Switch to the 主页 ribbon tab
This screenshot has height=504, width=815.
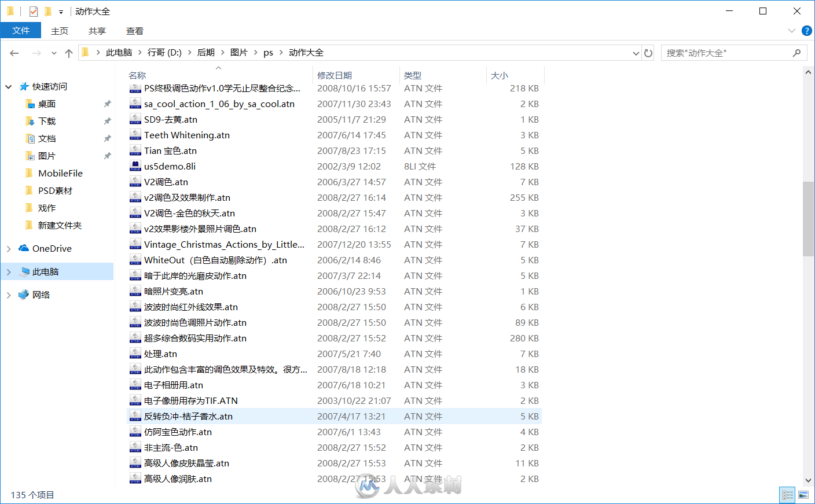pyautogui.click(x=60, y=31)
